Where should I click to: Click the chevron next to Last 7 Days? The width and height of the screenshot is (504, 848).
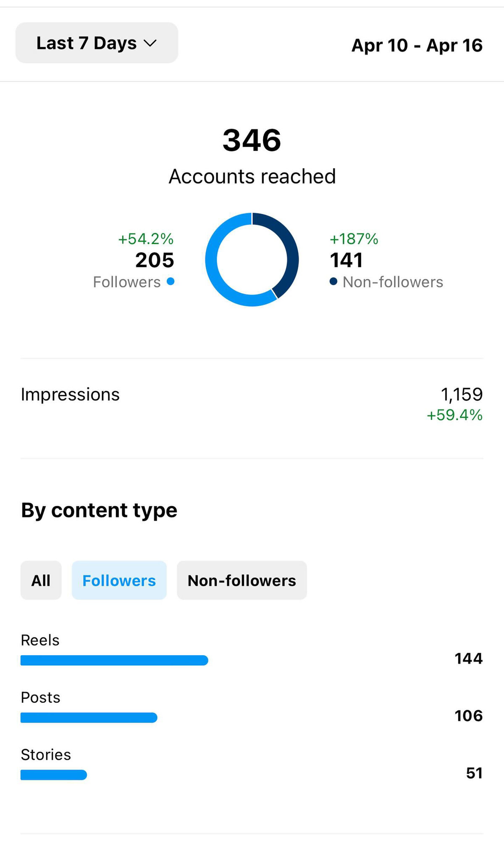tap(150, 43)
